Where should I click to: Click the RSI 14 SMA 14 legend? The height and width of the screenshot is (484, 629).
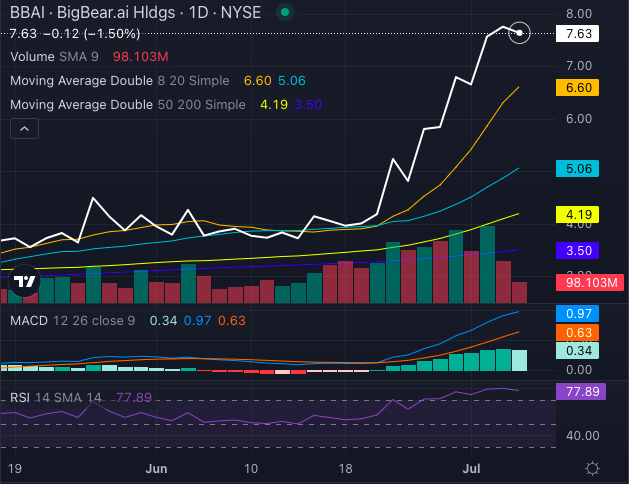(55, 397)
